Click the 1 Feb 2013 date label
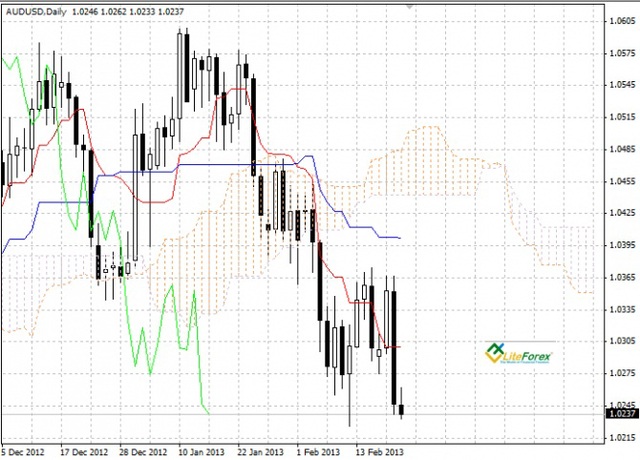Image resolution: width=640 pixels, height=460 pixels. click(x=318, y=452)
